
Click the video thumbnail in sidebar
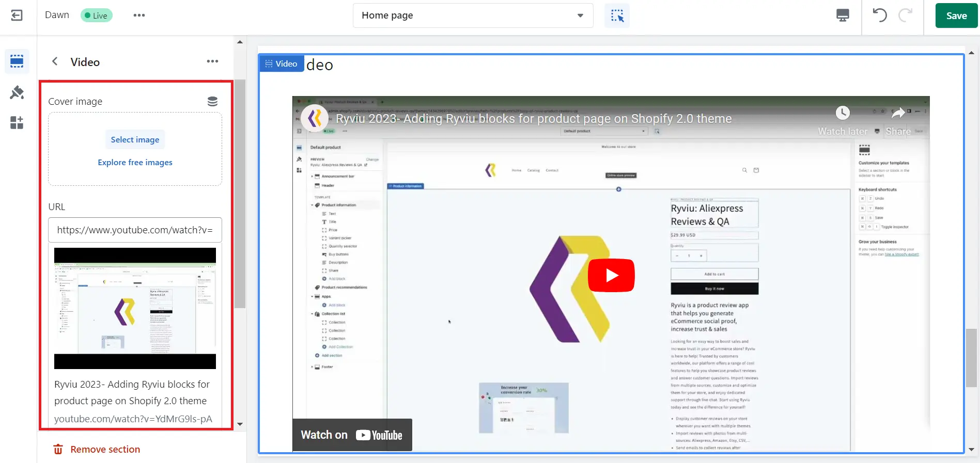(x=135, y=308)
